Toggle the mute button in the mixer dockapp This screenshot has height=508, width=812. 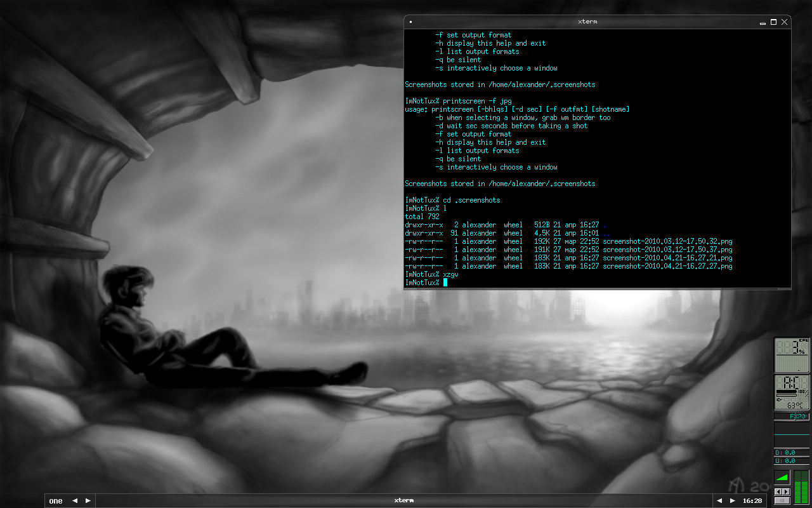[x=782, y=500]
